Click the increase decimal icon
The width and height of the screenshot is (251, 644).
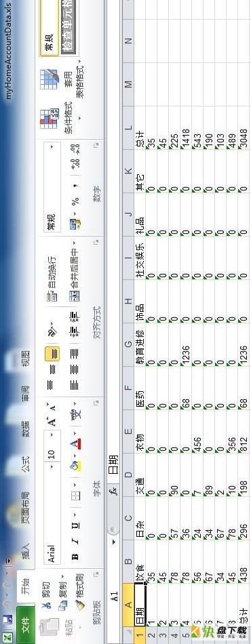(x=75, y=165)
